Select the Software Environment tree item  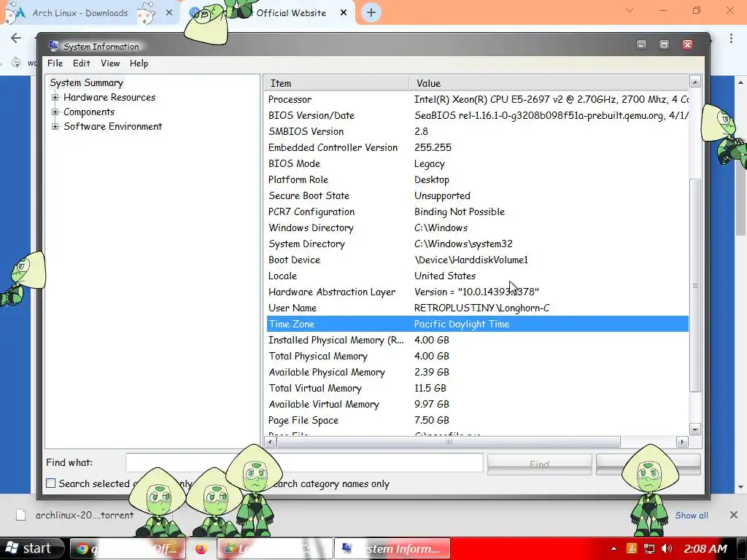(x=113, y=126)
